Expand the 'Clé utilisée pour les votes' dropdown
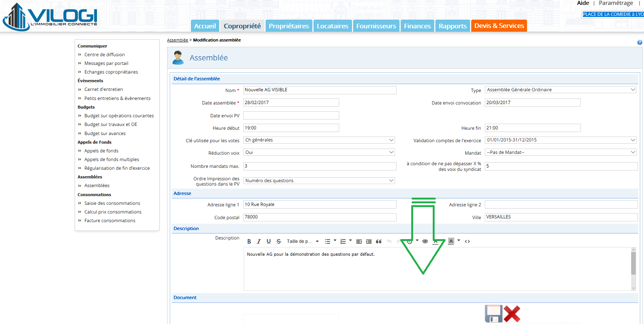Image resolution: width=644 pixels, height=324 pixels. (x=319, y=140)
